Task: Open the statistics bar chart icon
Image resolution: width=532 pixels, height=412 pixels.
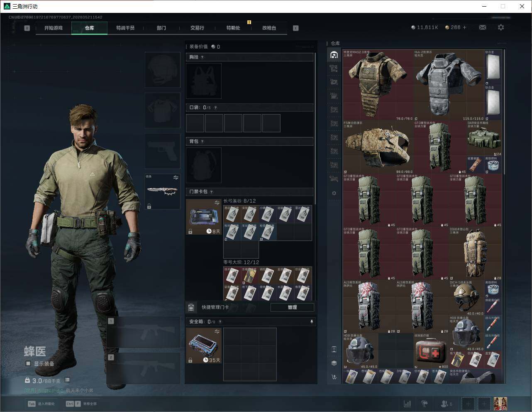Action: (x=408, y=404)
